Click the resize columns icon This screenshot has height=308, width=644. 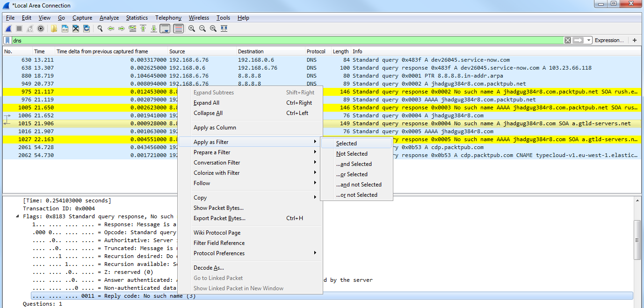pyautogui.click(x=224, y=29)
